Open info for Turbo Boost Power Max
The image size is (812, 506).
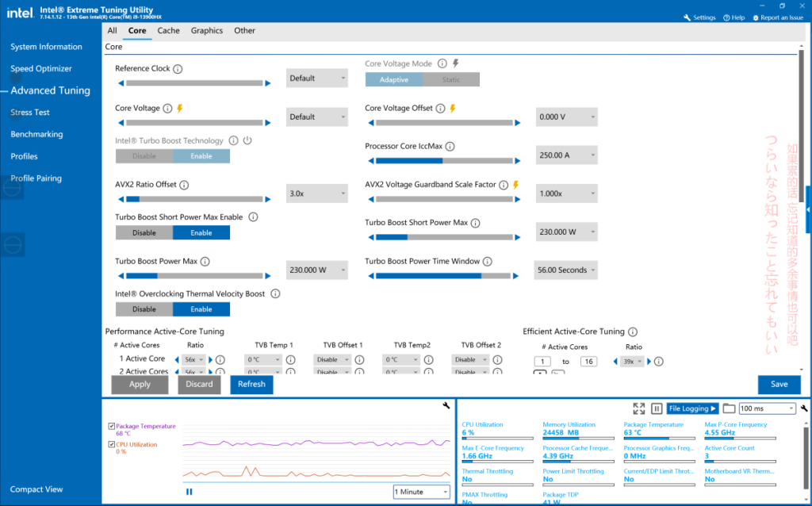(x=205, y=262)
